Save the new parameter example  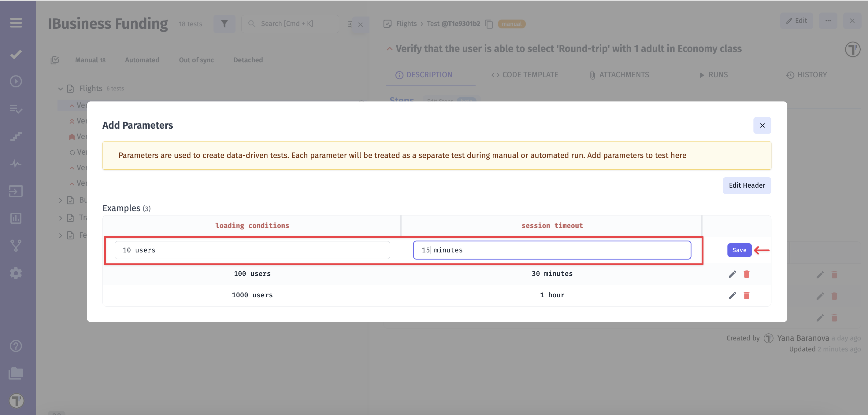coord(739,250)
